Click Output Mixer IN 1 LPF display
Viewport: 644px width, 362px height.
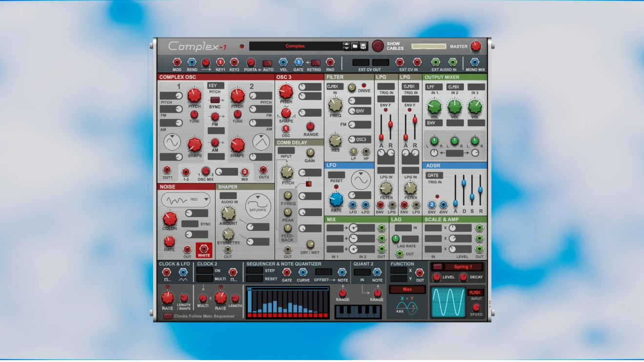pos(434,87)
